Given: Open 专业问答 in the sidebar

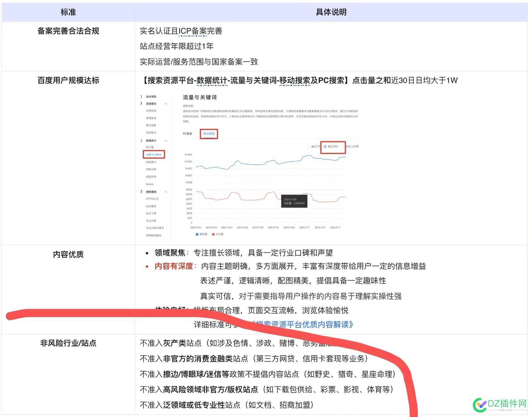Looking at the screenshot, I should [x=151, y=221].
